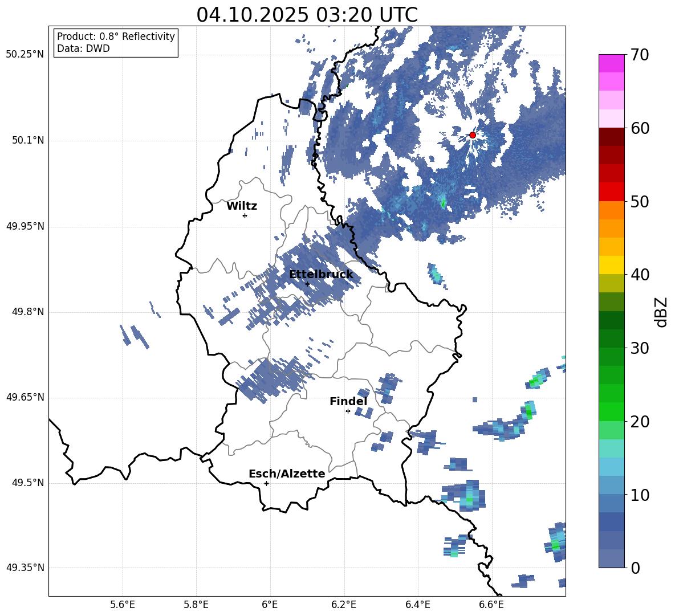
Task: Click the 50.1°N latitude label
Action: coord(27,141)
